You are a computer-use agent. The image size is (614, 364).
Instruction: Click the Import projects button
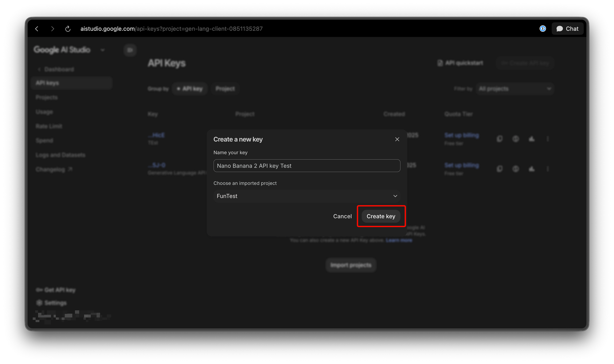[351, 265]
